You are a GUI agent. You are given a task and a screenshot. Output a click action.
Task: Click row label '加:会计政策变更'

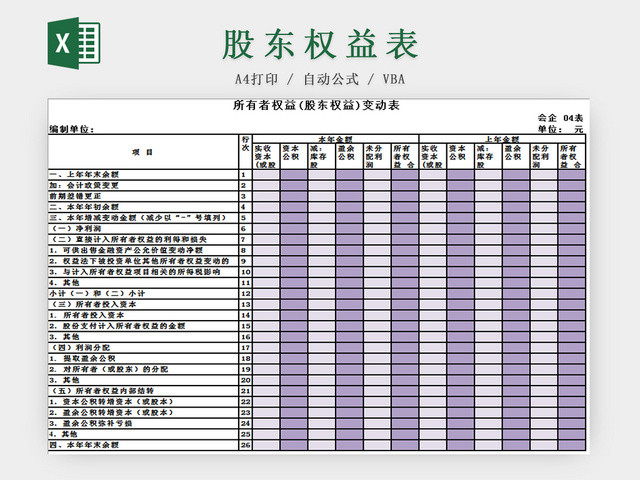(x=84, y=185)
